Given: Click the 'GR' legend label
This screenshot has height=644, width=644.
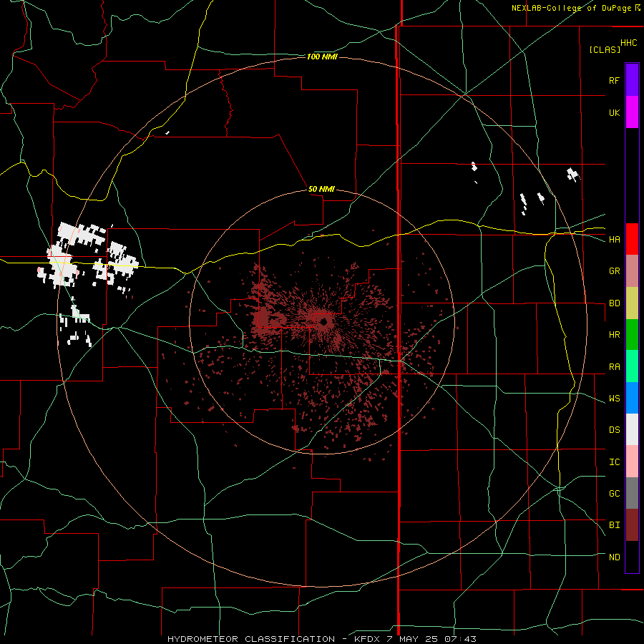Looking at the screenshot, I should tap(614, 271).
